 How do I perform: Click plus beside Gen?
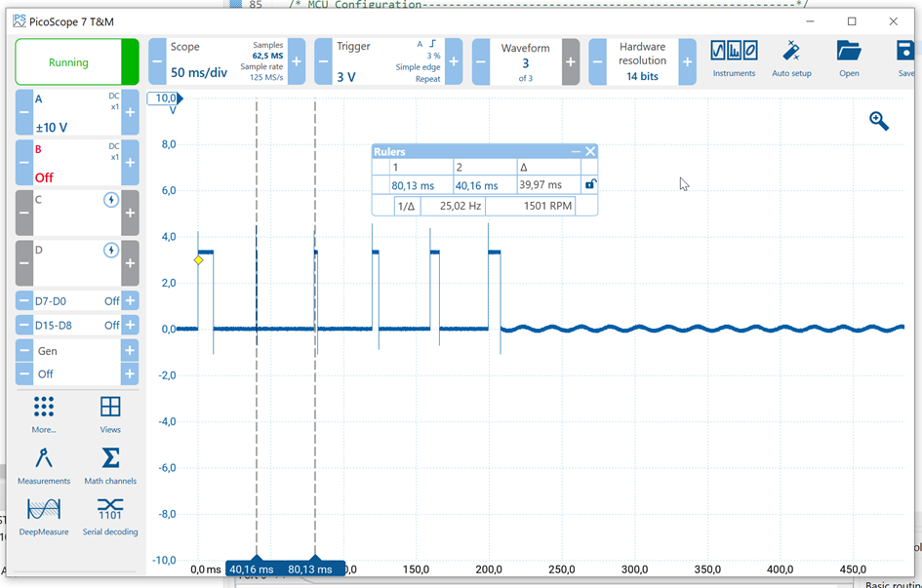pos(130,351)
